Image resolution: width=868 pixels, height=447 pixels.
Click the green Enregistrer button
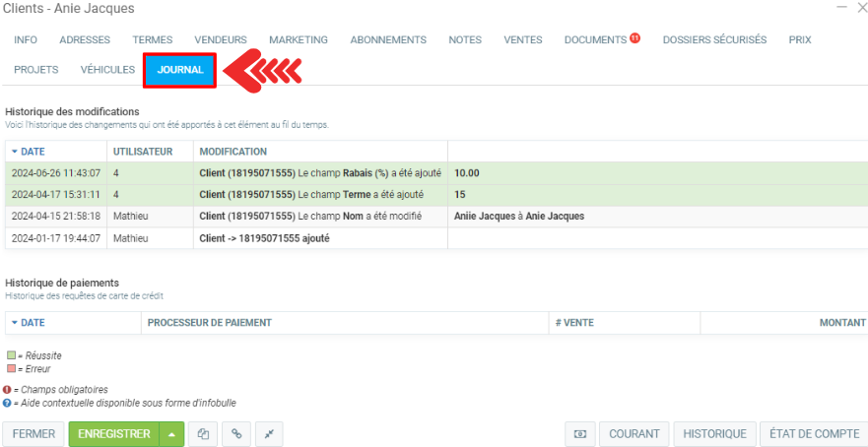(113, 434)
